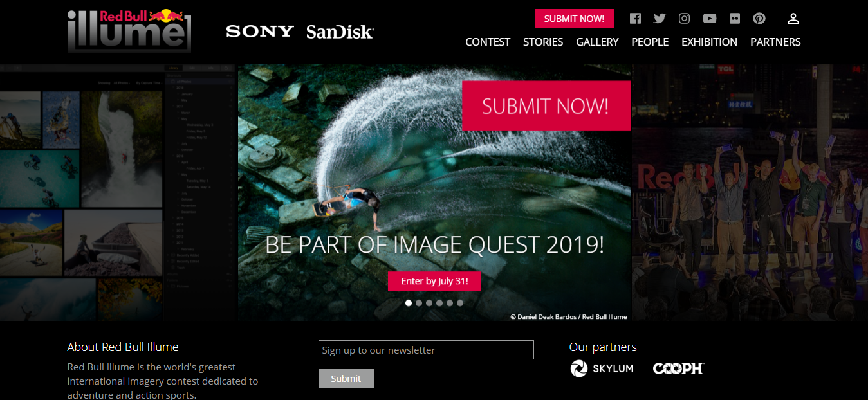Open the Facebook social icon
The height and width of the screenshot is (400, 868).
pos(635,19)
